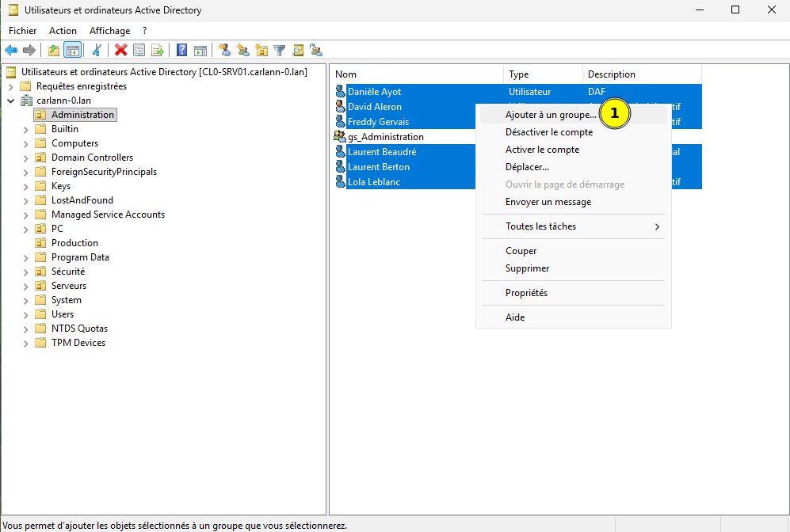
Task: Expand the ForeignSecurityPrincipals node
Action: coord(25,172)
